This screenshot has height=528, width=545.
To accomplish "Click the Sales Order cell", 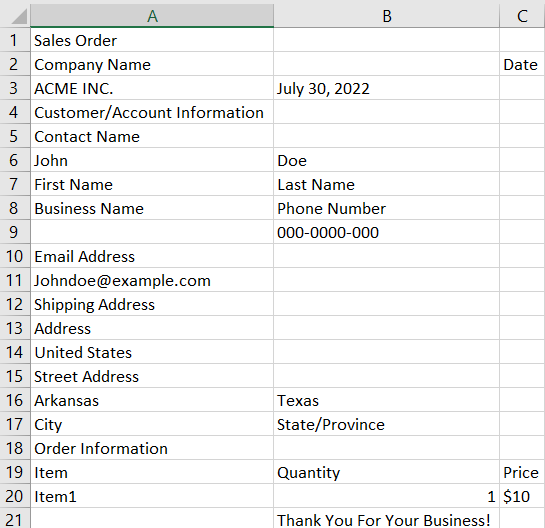I will [152, 40].
